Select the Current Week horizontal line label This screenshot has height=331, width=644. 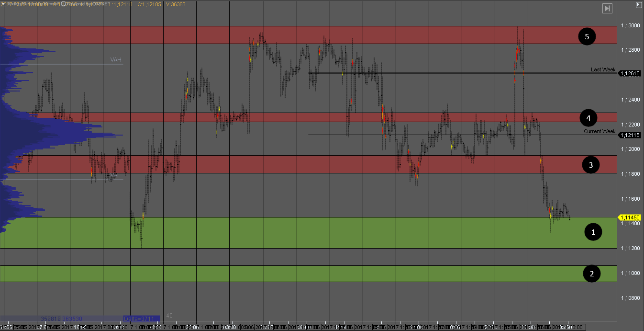600,131
